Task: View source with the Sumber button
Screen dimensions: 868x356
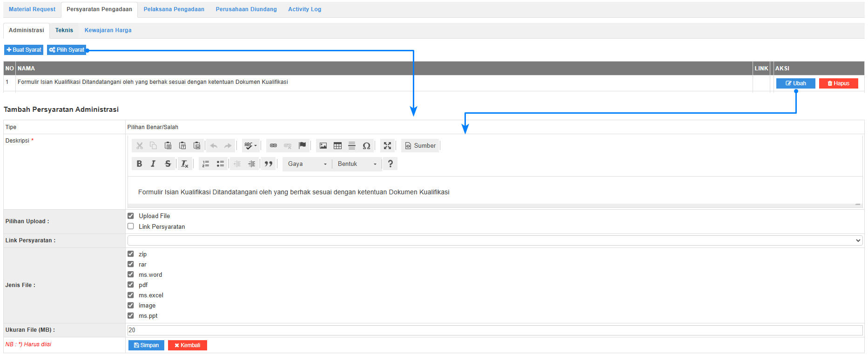Action: point(420,146)
